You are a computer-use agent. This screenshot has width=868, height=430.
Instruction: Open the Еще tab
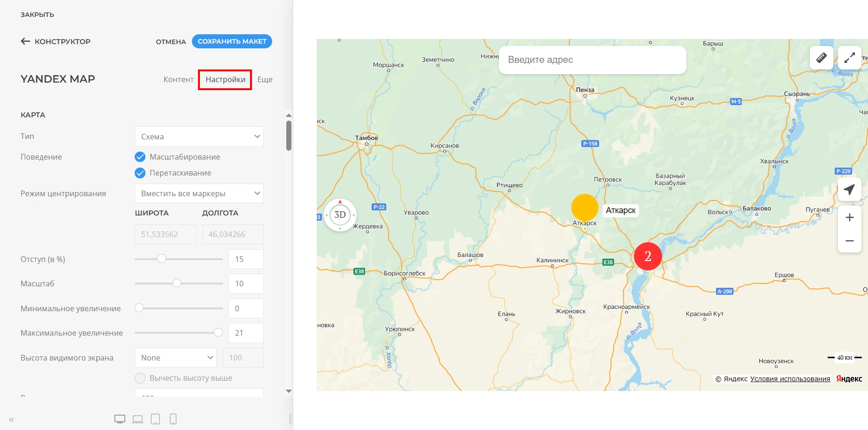(x=265, y=79)
